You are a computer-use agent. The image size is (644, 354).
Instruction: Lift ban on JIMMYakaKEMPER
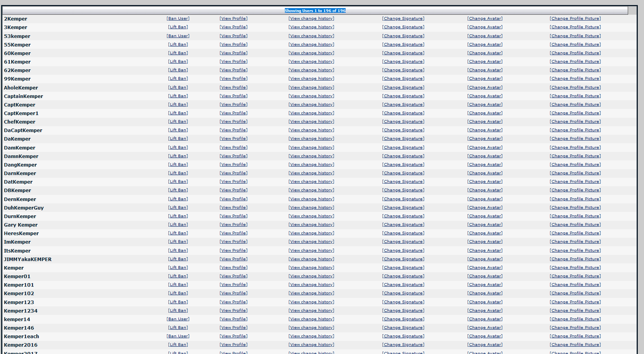[178, 259]
